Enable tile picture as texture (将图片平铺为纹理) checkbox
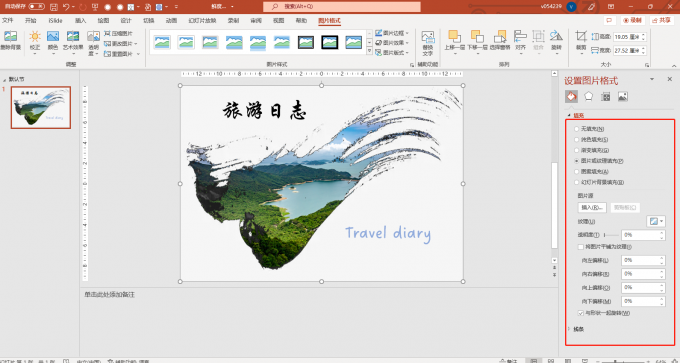 pos(581,247)
